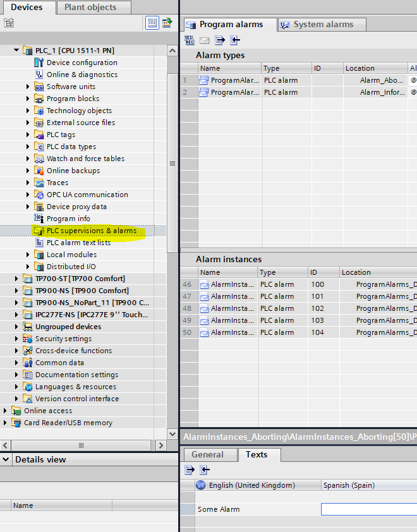Screen dimensions: 417x532
Task: Click the Security settings icon
Action: pyautogui.click(x=27, y=339)
